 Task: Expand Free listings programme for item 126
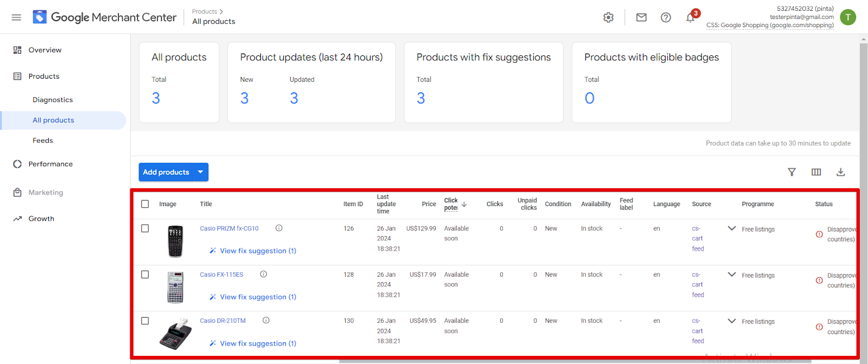[x=731, y=228]
